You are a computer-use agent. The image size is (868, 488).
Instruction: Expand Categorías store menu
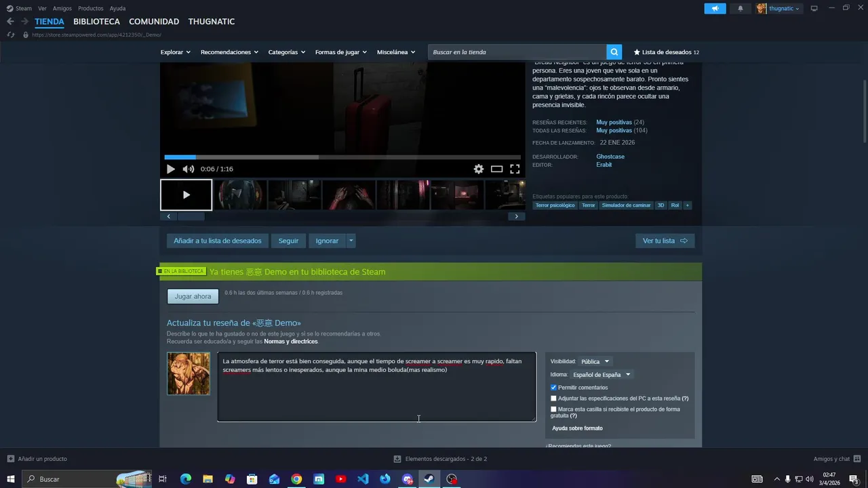[x=287, y=52]
